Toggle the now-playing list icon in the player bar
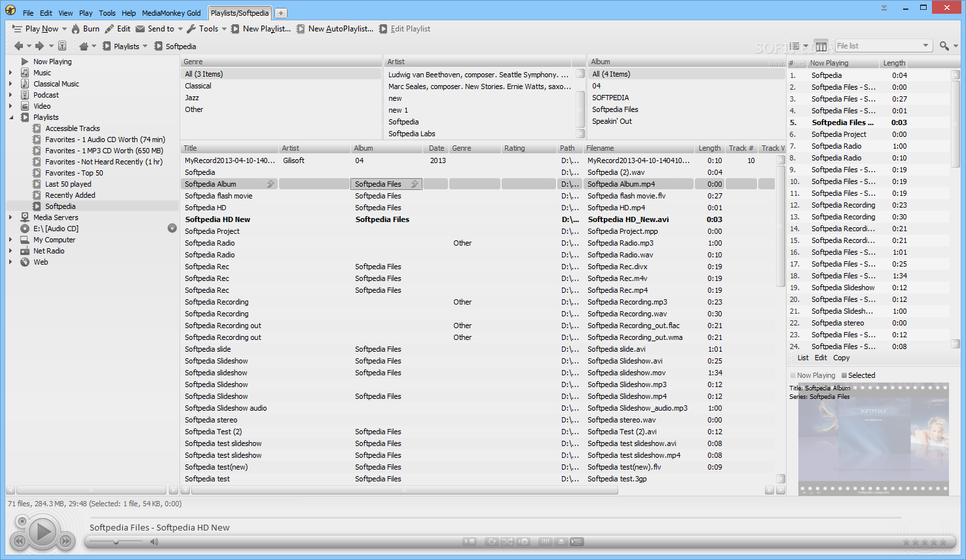This screenshot has height=560, width=966. tap(576, 542)
